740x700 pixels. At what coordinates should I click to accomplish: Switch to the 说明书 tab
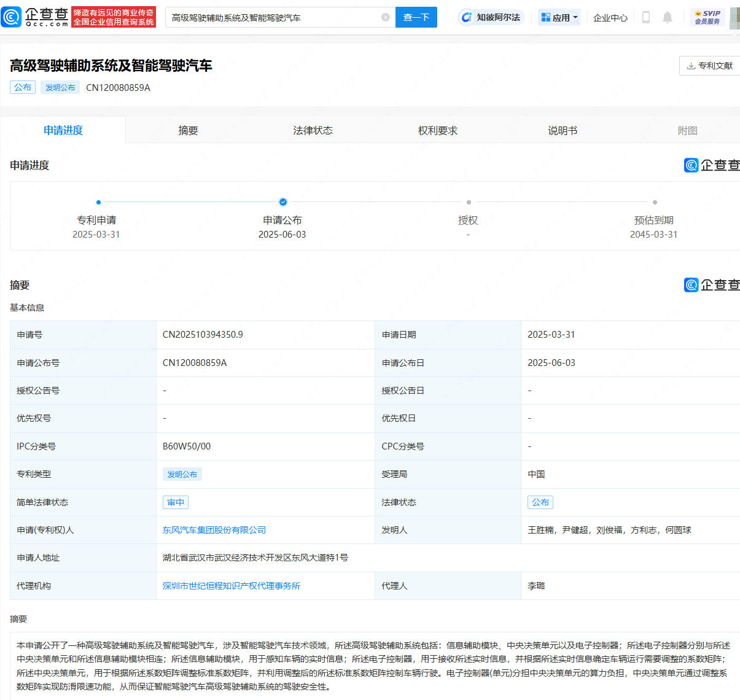563,130
